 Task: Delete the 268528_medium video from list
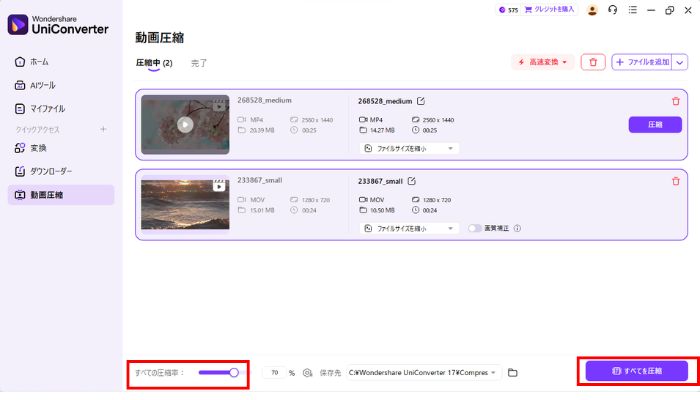(x=675, y=101)
